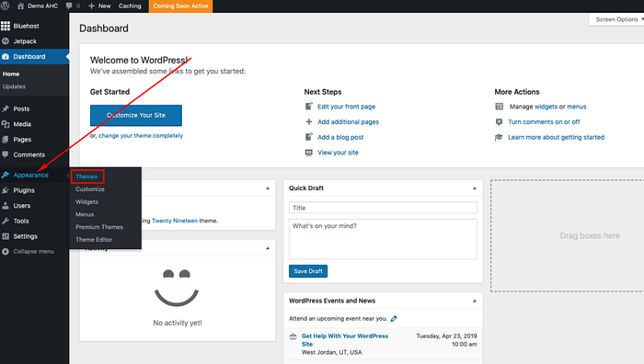Open Themes in the Appearance submenu

[x=86, y=176]
